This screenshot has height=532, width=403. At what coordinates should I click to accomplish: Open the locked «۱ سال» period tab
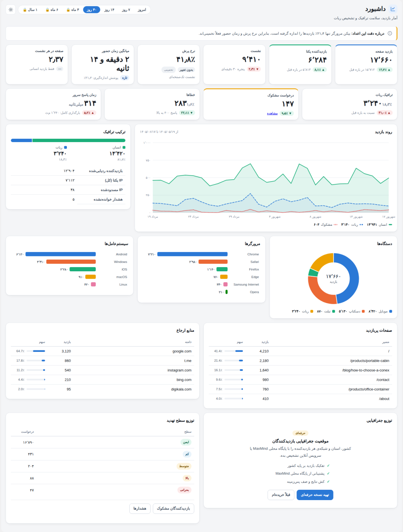click(30, 10)
